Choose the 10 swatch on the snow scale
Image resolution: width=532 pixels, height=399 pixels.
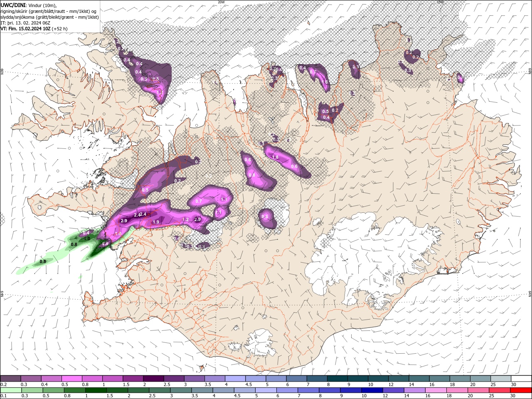point(378,378)
